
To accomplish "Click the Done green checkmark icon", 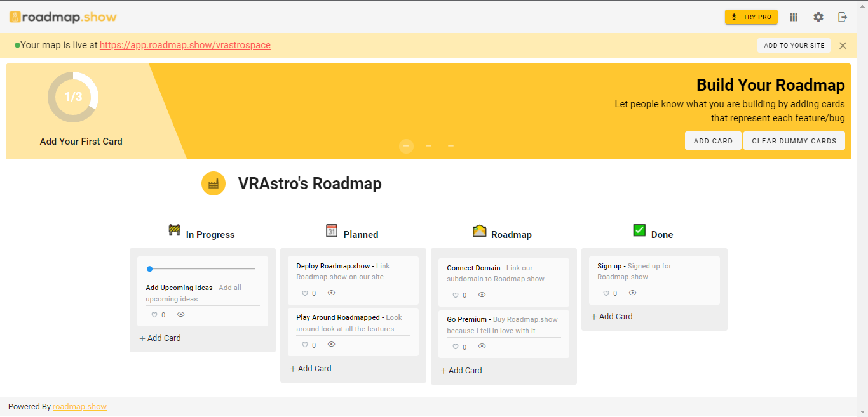I will [639, 230].
